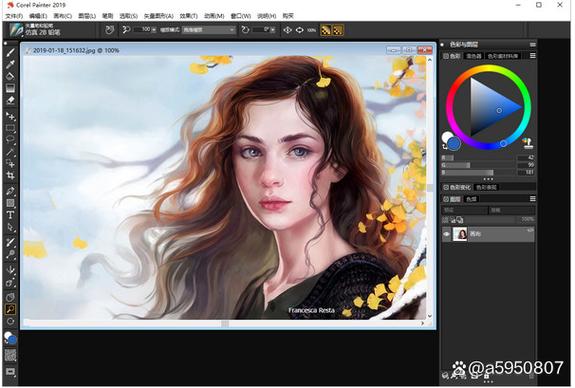This screenshot has height=388, width=575.
Task: Open the 窗口(W) menu
Action: click(241, 16)
